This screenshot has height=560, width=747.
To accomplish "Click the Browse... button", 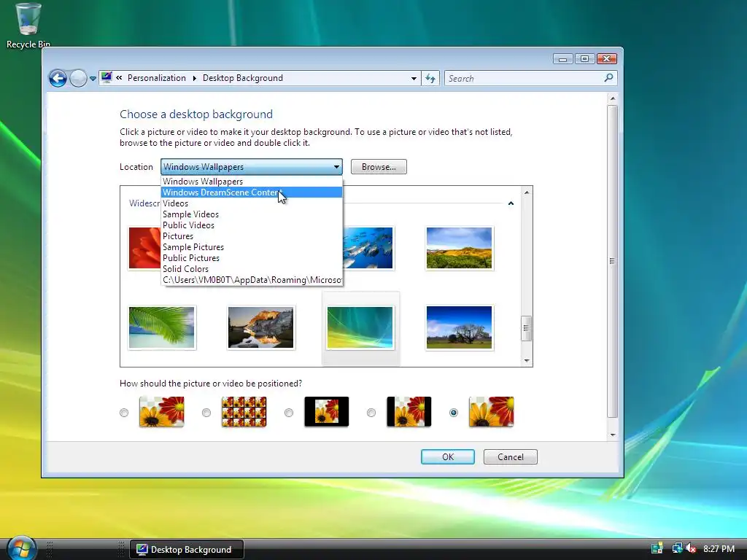I will (x=379, y=167).
